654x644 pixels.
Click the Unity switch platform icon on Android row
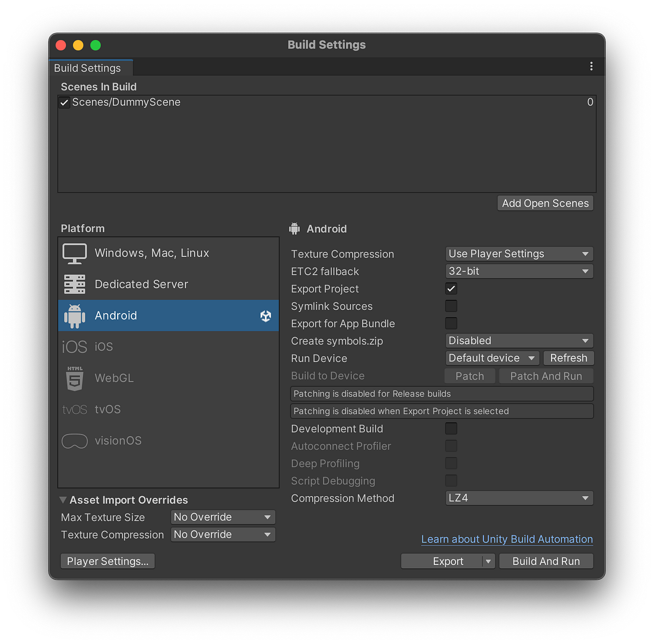point(265,315)
